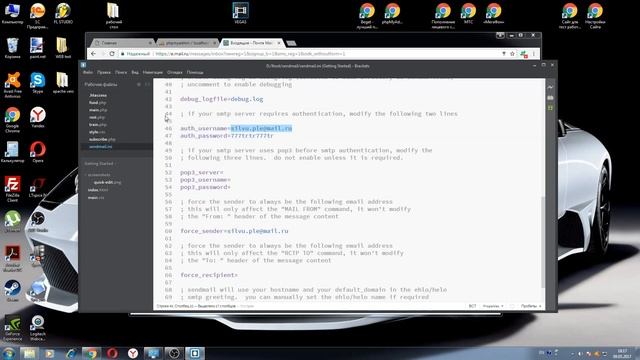
Task: Open Brackets Live Preview lightning icon
Action: coord(550,87)
